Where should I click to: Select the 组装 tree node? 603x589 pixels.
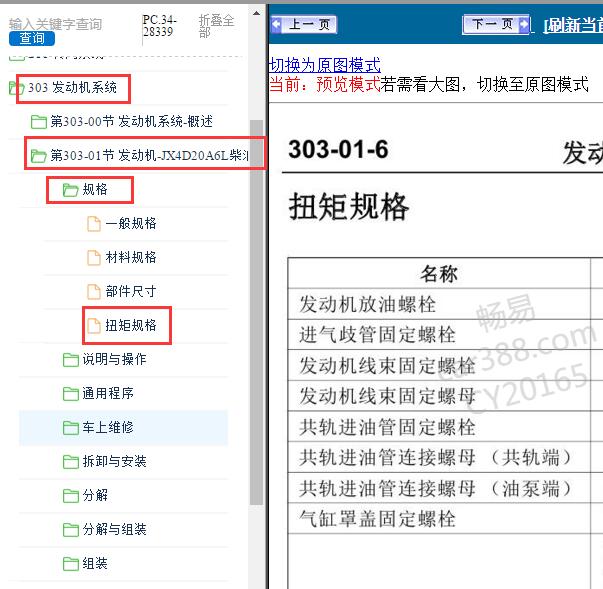[x=95, y=564]
